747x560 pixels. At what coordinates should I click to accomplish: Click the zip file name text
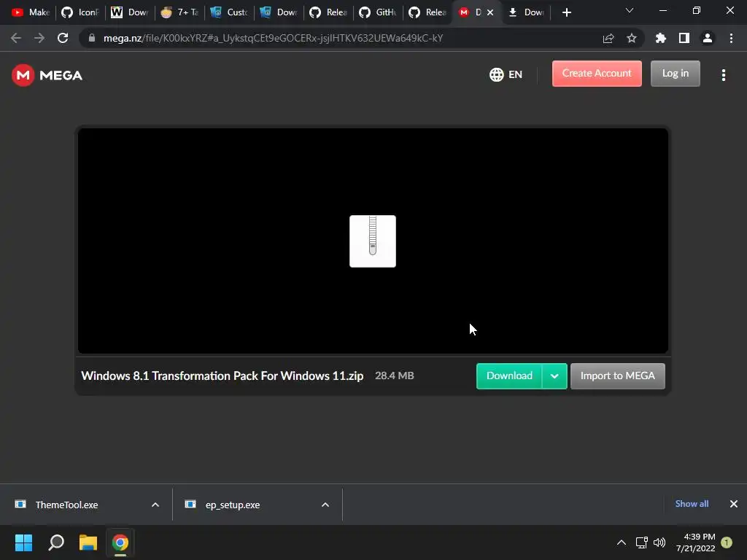point(222,376)
